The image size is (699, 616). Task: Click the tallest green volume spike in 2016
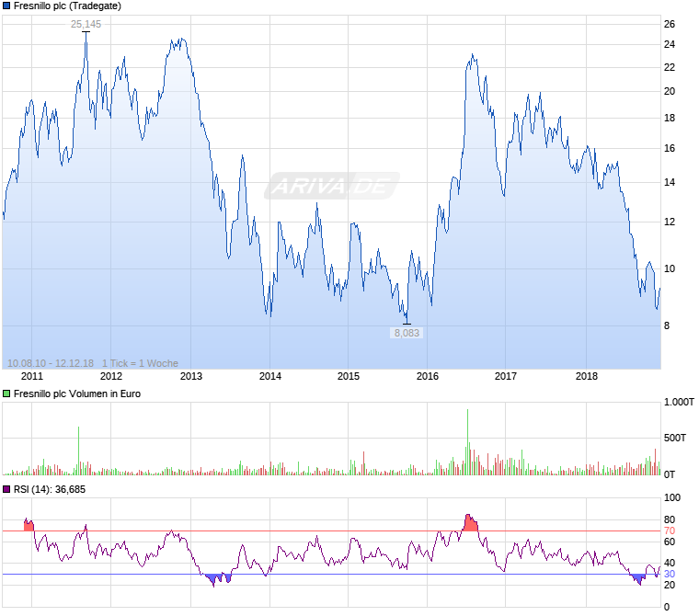click(467, 441)
